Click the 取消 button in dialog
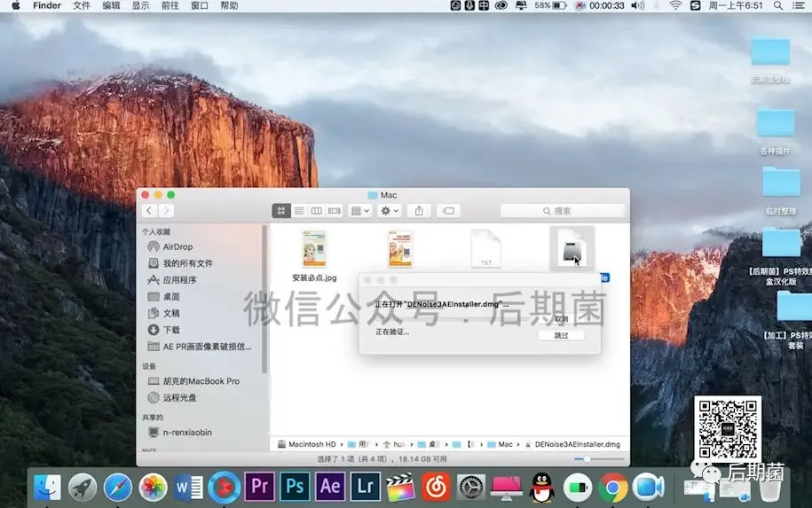The height and width of the screenshot is (508, 812). [562, 318]
